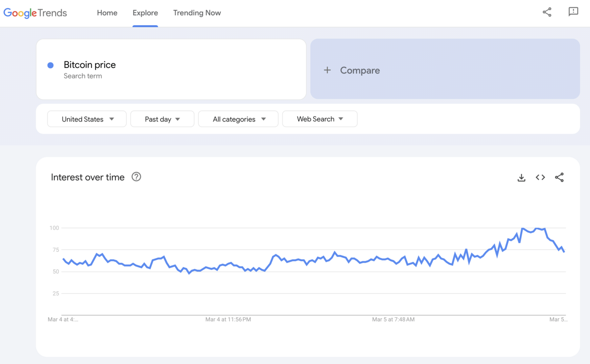590x364 pixels.
Task: Open the All categories dropdown
Action: [x=238, y=119]
